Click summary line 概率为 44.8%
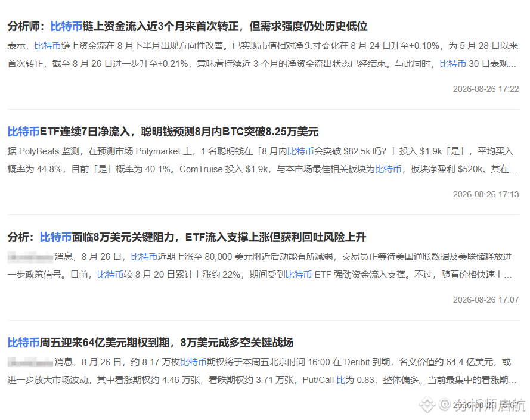 pyautogui.click(x=262, y=169)
